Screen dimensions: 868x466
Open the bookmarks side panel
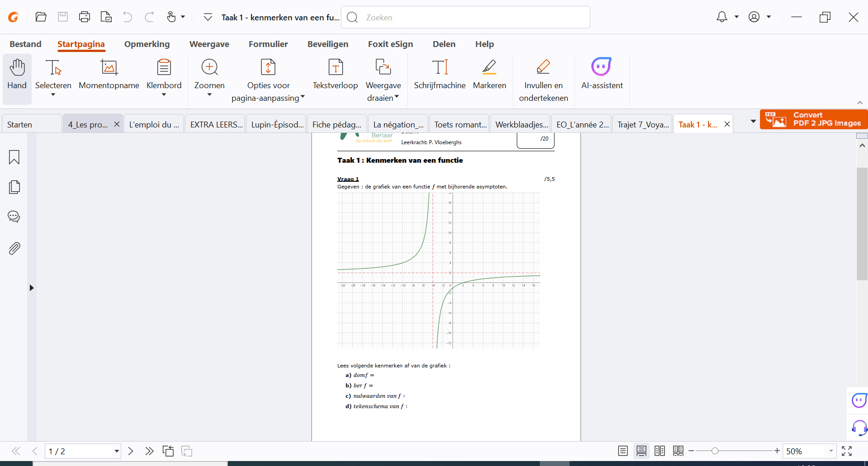click(x=14, y=157)
